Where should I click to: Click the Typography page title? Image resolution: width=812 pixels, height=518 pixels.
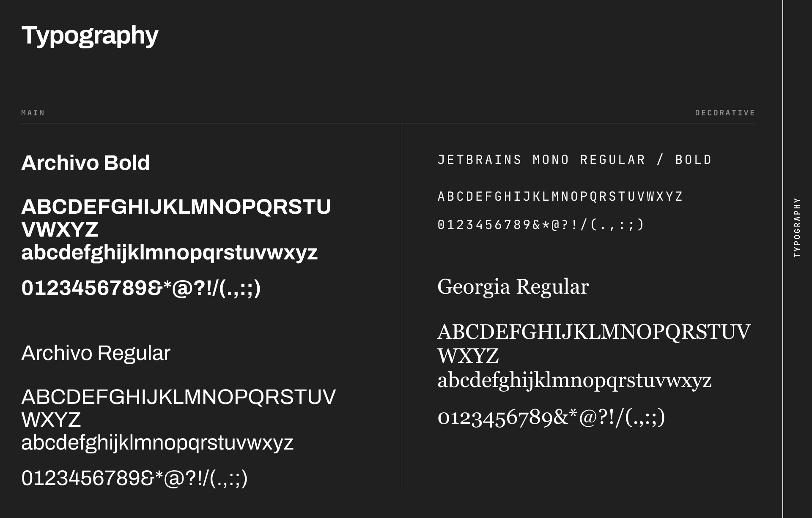pos(90,35)
